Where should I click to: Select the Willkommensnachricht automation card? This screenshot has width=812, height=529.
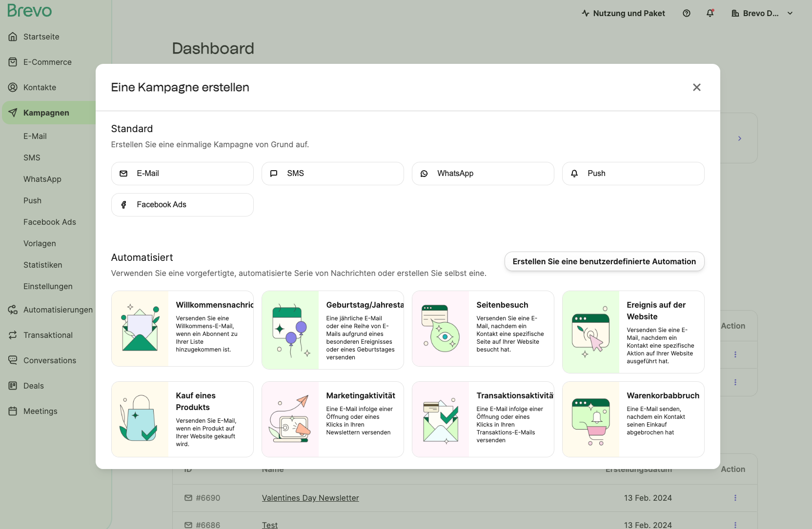(x=183, y=329)
